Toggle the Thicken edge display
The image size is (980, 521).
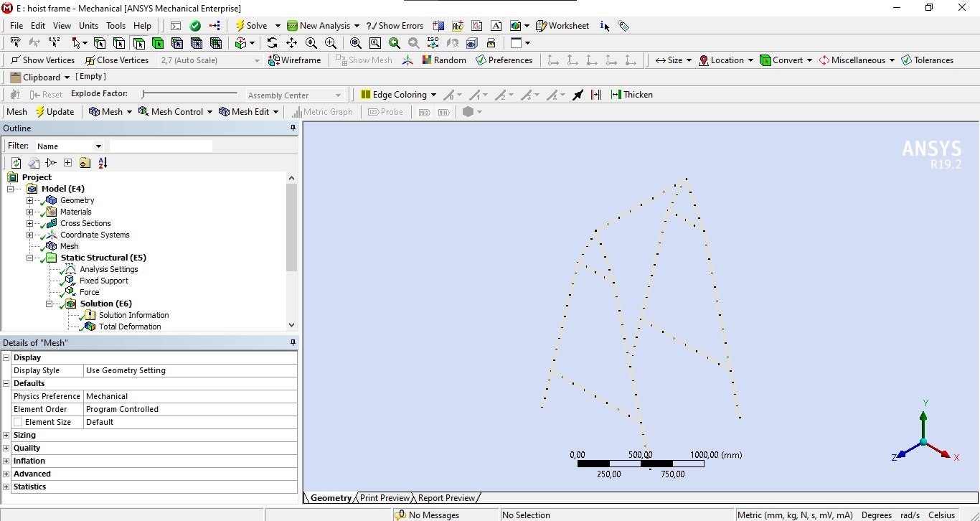coord(631,95)
